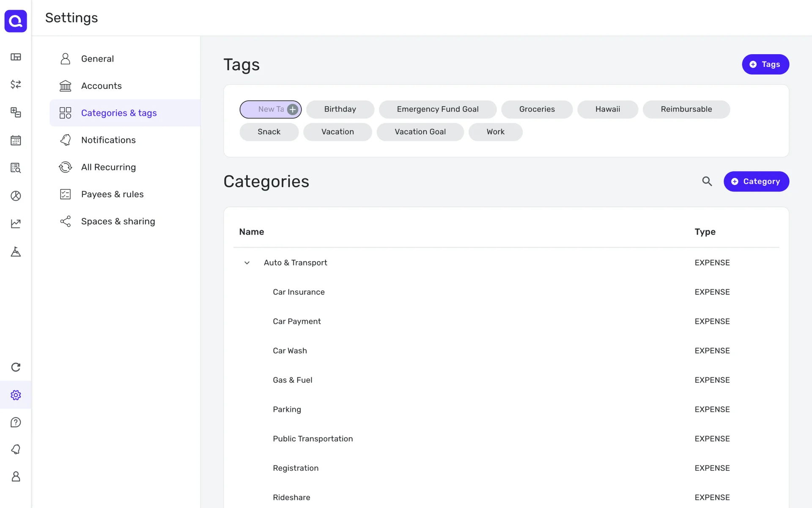Screen dimensions: 812x508
Task: Open the Car Insurance category row
Action: 299,292
